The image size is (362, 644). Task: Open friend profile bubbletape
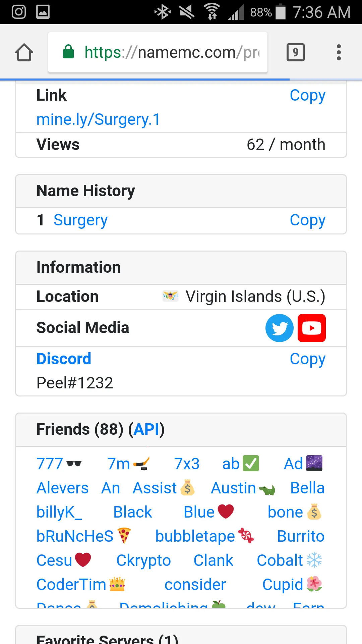click(195, 536)
